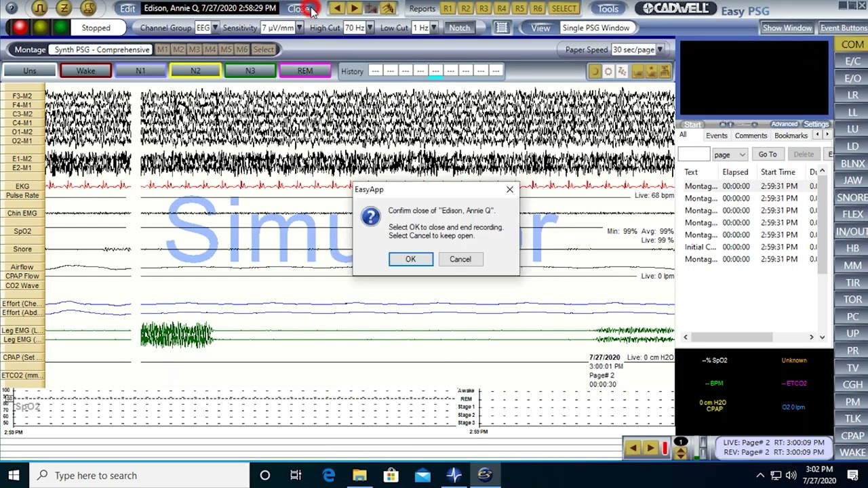Click the square-wave calibration icon
868x488 pixels.
39,8
